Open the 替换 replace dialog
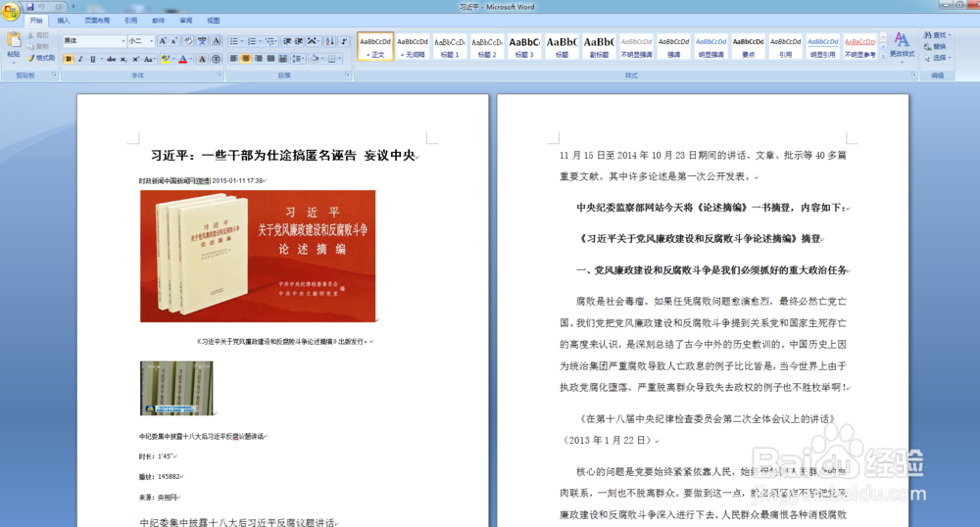The image size is (980, 527). (936, 46)
